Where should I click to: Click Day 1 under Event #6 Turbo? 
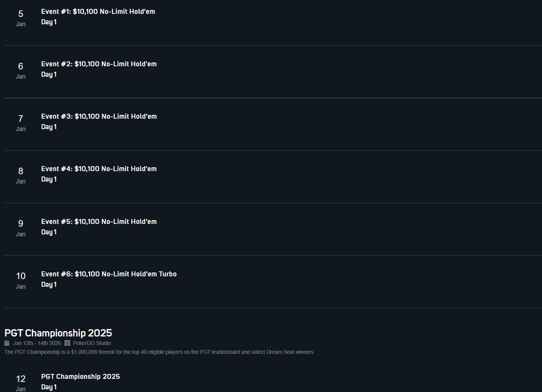click(x=49, y=284)
